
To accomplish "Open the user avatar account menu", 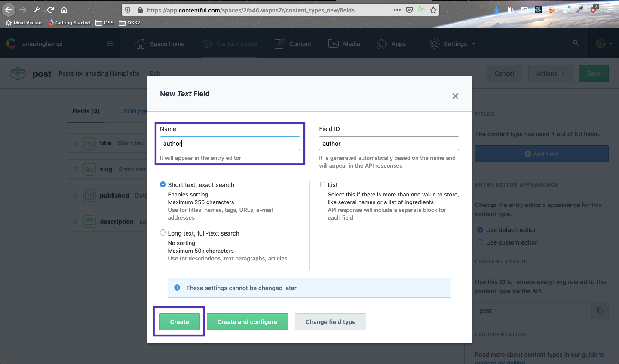I will click(604, 43).
